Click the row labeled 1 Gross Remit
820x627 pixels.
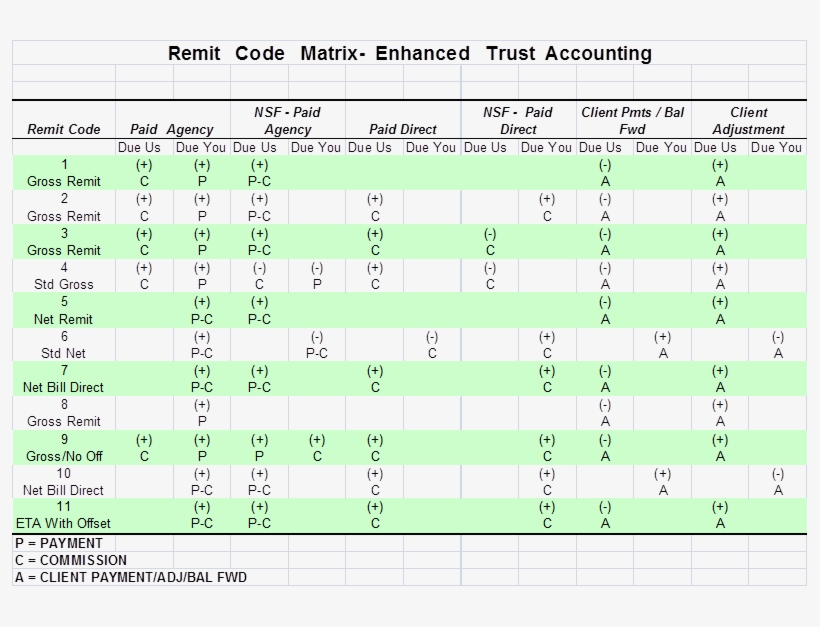[62, 173]
